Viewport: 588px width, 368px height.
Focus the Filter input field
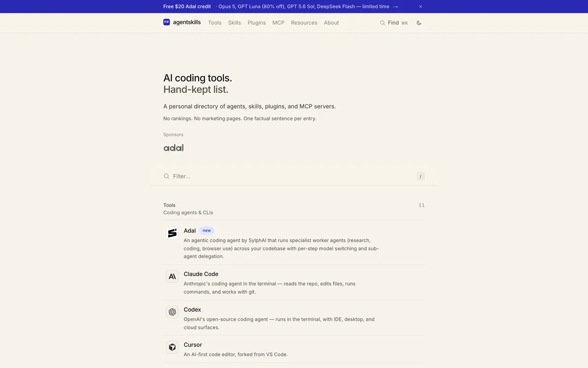click(294, 176)
